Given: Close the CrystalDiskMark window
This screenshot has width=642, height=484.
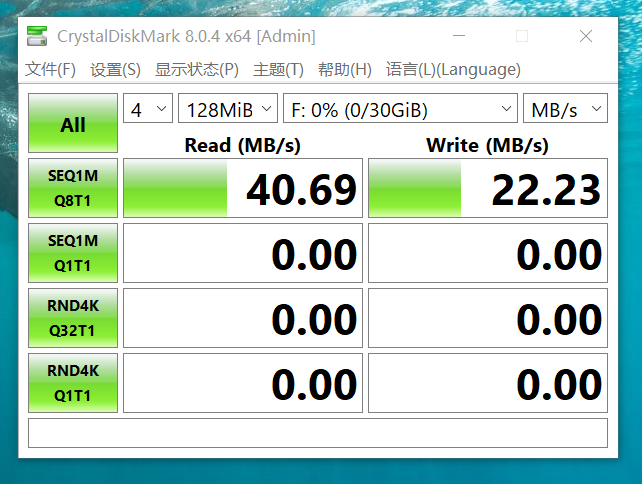Looking at the screenshot, I should (586, 36).
